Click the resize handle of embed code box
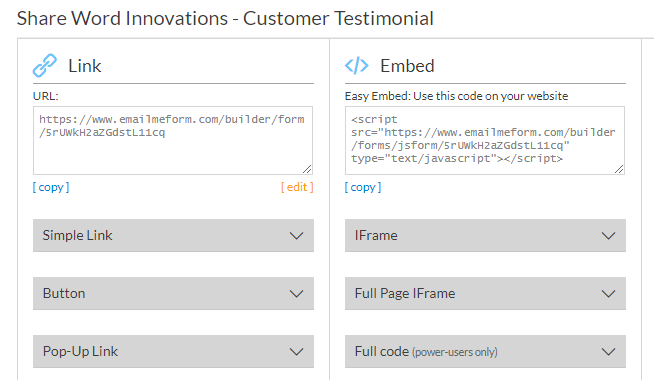 click(619, 169)
